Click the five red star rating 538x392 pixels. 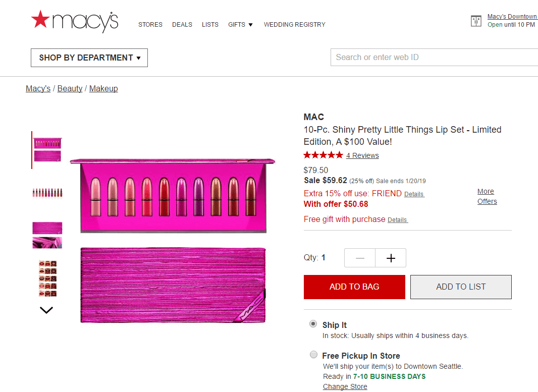pos(323,155)
